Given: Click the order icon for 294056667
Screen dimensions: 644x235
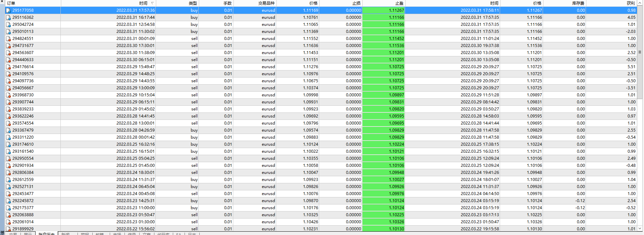Looking at the screenshot, I should pos(8,88).
